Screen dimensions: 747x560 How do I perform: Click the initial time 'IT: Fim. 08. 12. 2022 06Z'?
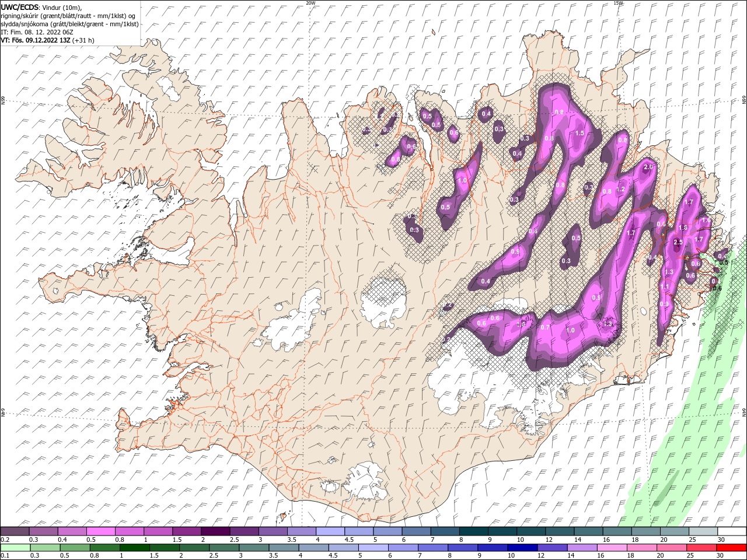(x=37, y=32)
